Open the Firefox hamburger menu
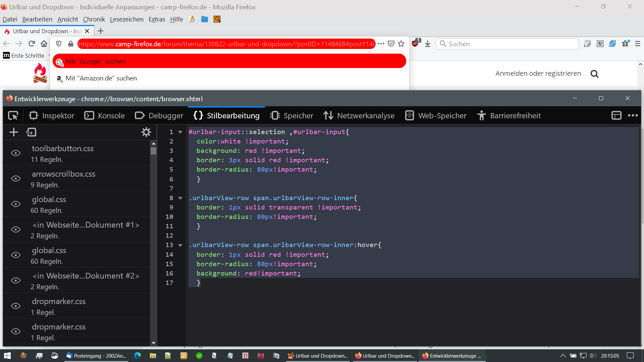This screenshot has height=362, width=644. 638,44
